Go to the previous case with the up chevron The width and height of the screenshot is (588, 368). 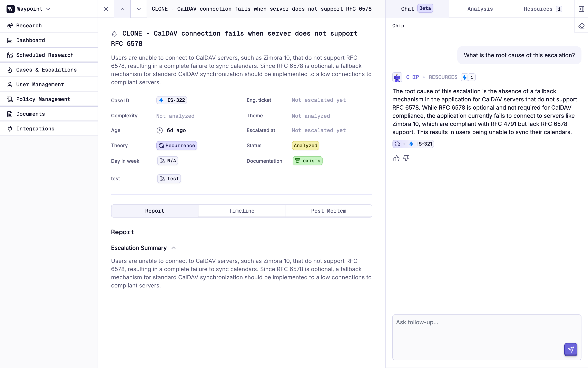point(122,9)
